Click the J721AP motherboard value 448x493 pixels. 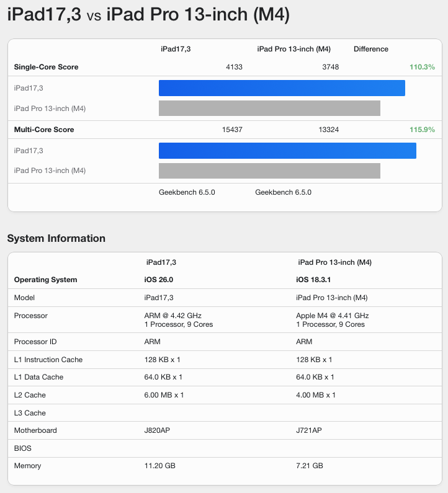click(x=310, y=430)
